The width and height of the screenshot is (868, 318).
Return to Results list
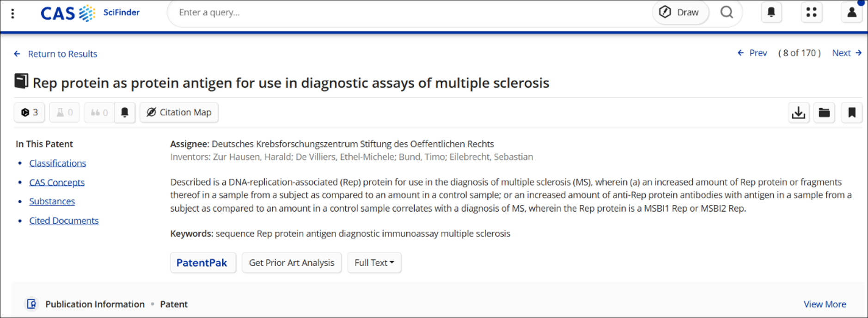[55, 54]
